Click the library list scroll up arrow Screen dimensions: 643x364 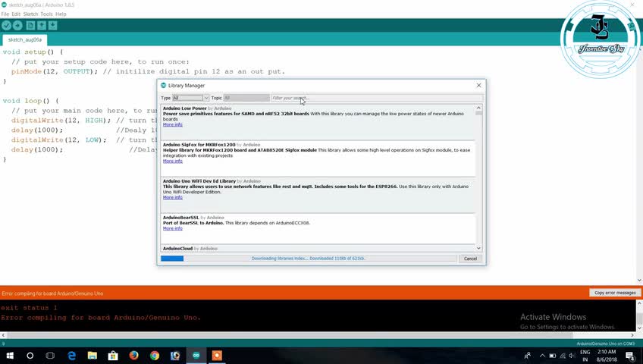(478, 108)
